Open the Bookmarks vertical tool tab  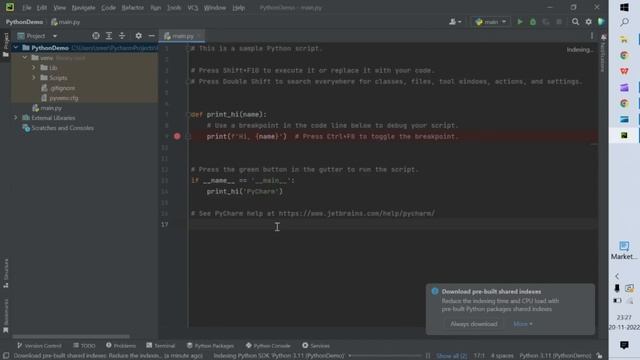(x=6, y=315)
